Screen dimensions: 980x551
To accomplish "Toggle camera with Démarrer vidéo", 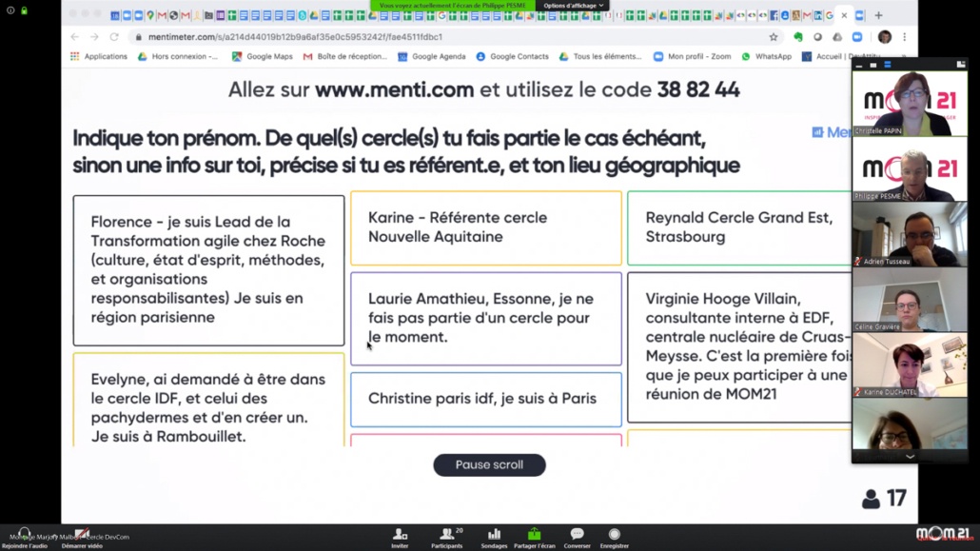I will click(x=82, y=538).
